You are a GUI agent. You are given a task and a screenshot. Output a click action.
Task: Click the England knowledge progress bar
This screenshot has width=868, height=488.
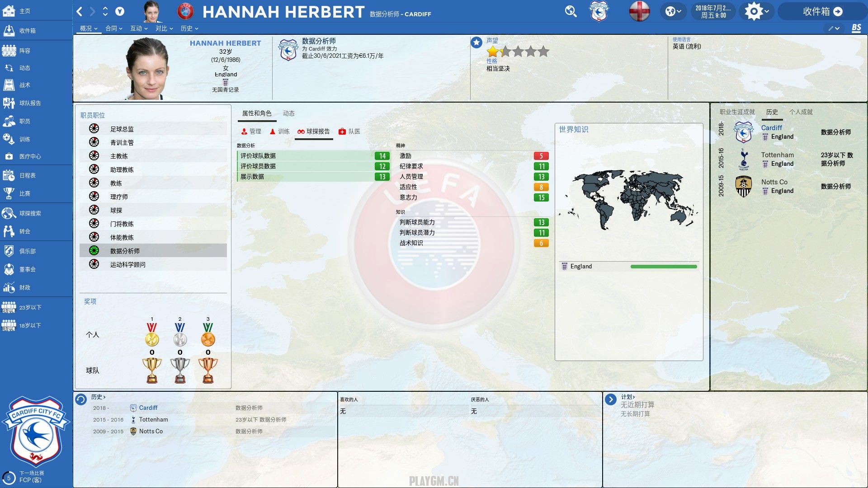pyautogui.click(x=663, y=267)
